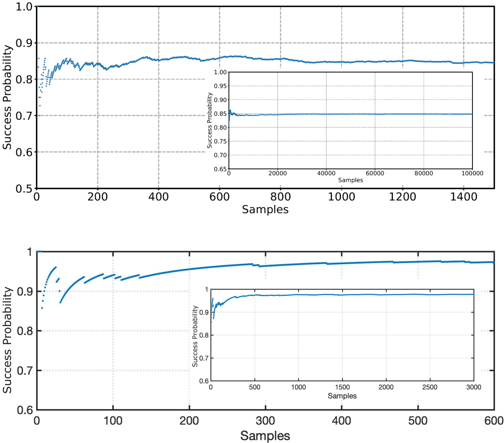Select the '1.0' y-axis tick label
The height and width of the screenshot is (443, 504).
(24, 7)
